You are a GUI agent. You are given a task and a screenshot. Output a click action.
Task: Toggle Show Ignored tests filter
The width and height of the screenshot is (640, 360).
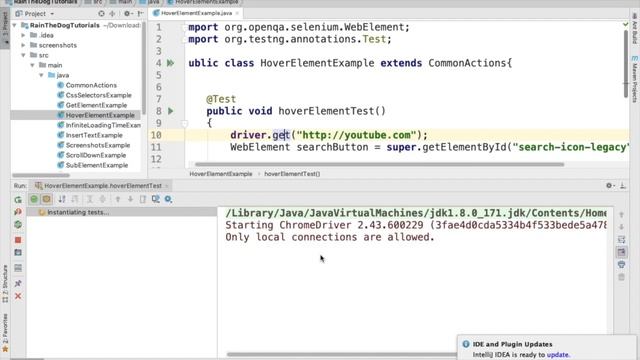tap(47, 199)
